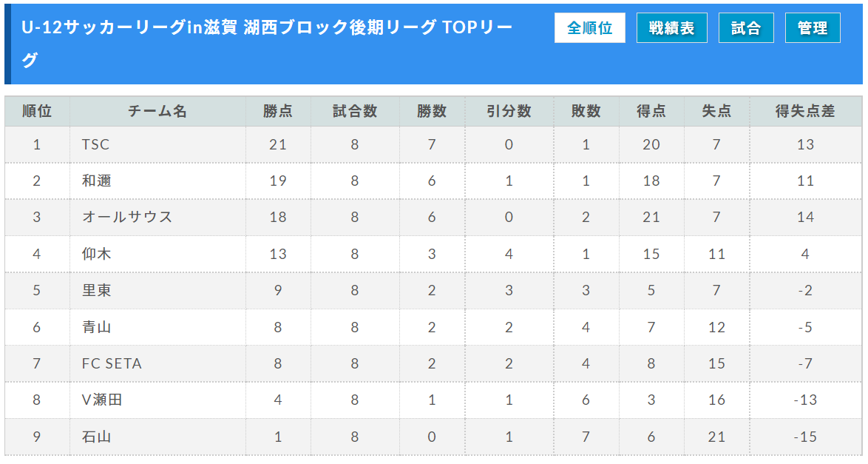Open the 全順位 tab
Screen dimensions: 868x464
click(x=589, y=27)
